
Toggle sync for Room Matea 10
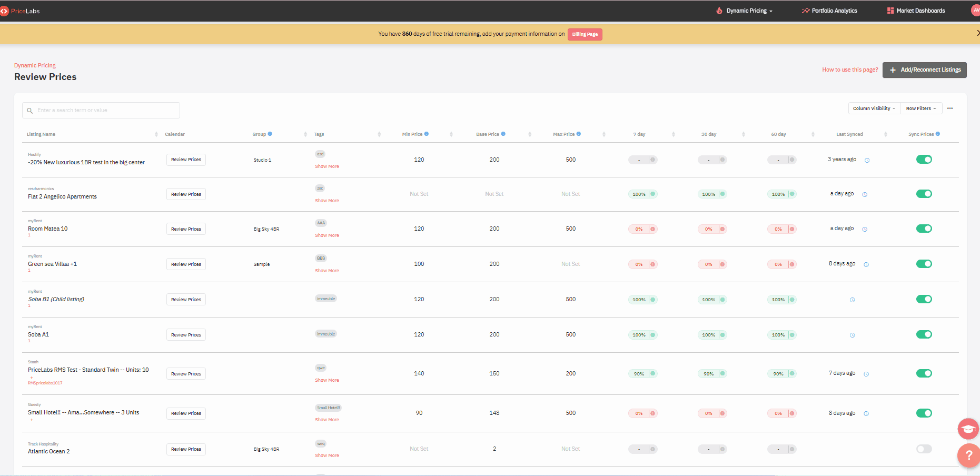(924, 229)
